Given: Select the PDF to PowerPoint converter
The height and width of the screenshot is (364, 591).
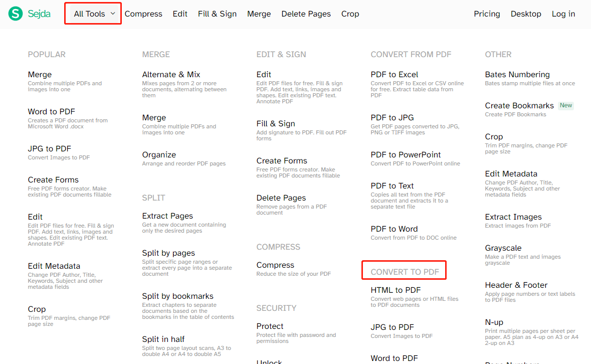Looking at the screenshot, I should point(406,155).
